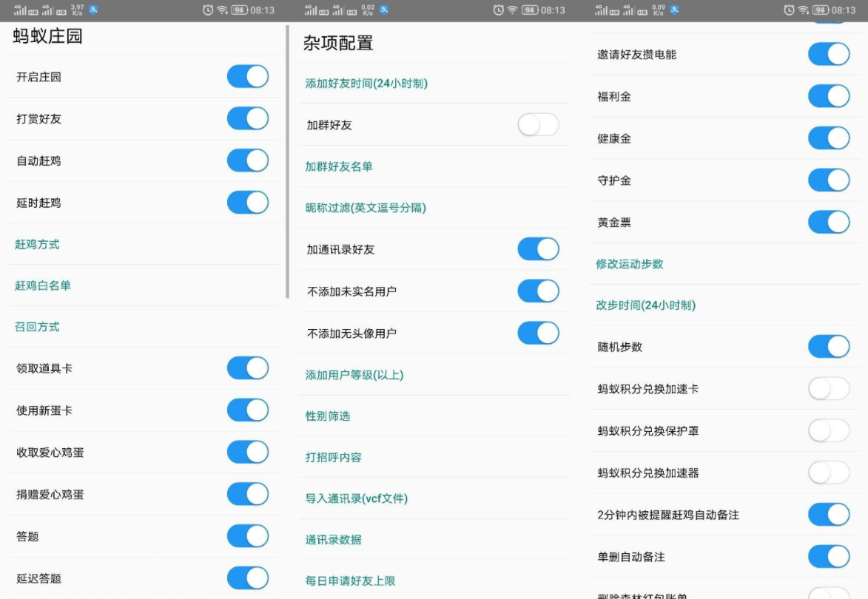Tap the Alipay icon beside 3.97 K/s
Screen dimensions: 868x599
93,10
